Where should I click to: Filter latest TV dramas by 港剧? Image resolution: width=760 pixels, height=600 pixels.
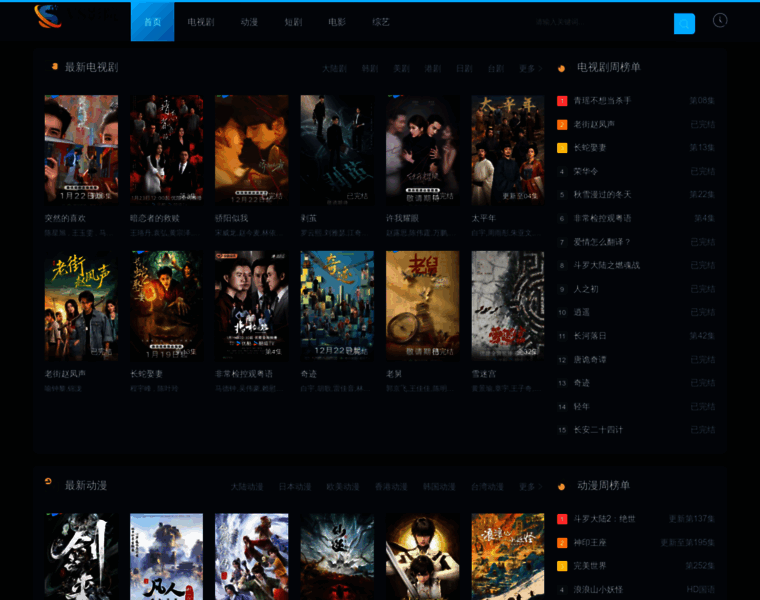point(433,68)
